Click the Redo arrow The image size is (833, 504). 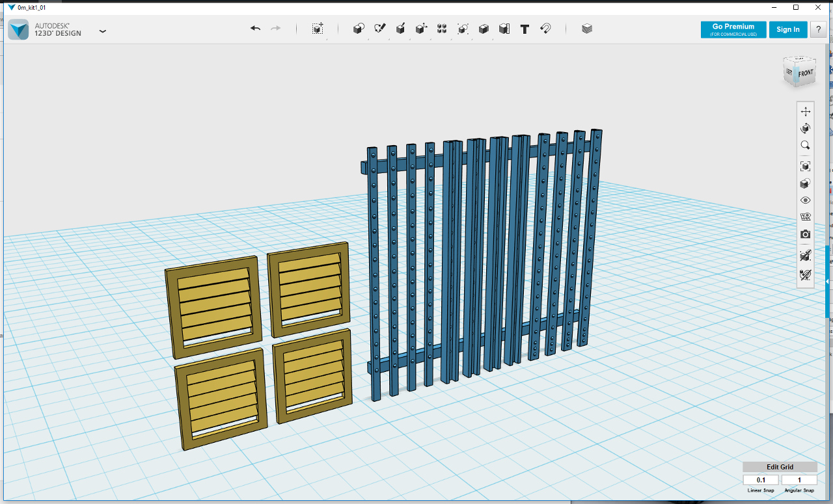276,29
